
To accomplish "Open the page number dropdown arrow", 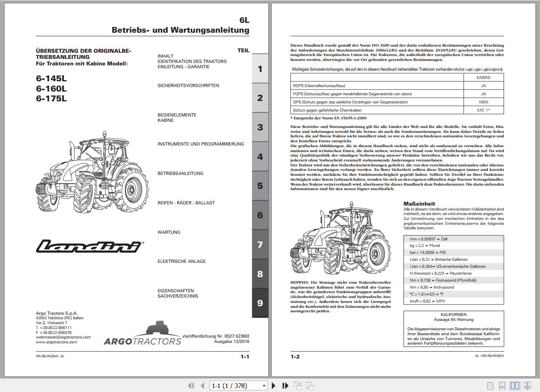I will pos(264,385).
